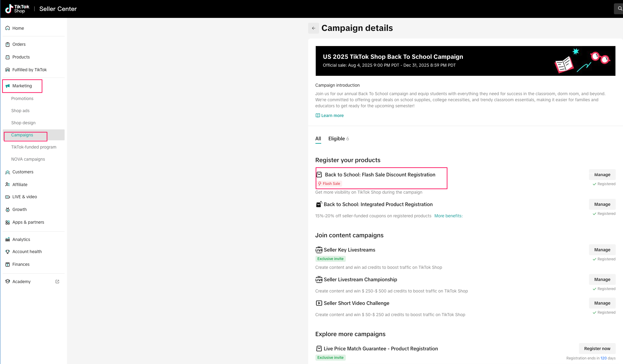Click the TikTok Shop logo
Image resolution: width=623 pixels, height=364 pixels.
(x=17, y=9)
